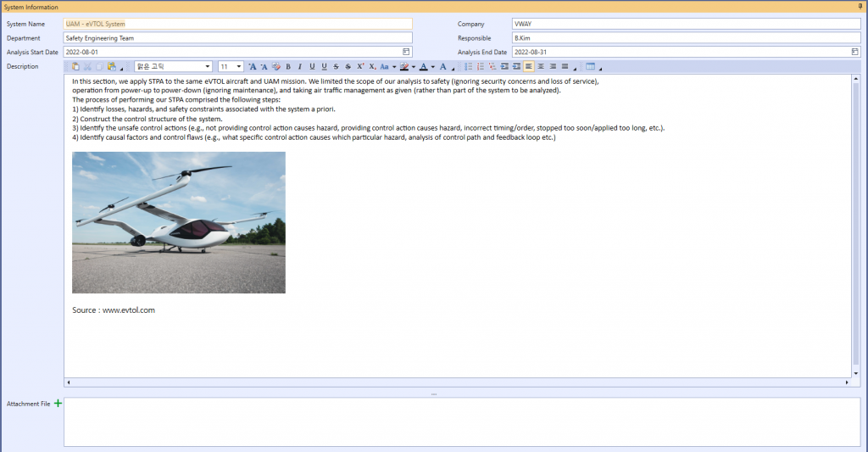
Task: Click the decrease indent icon
Action: (504, 66)
